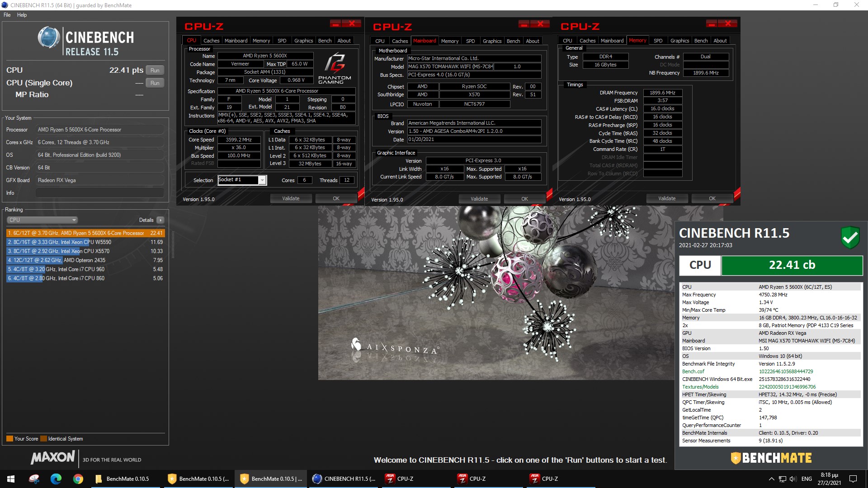Open the File menu
868x488 pixels.
click(x=7, y=15)
